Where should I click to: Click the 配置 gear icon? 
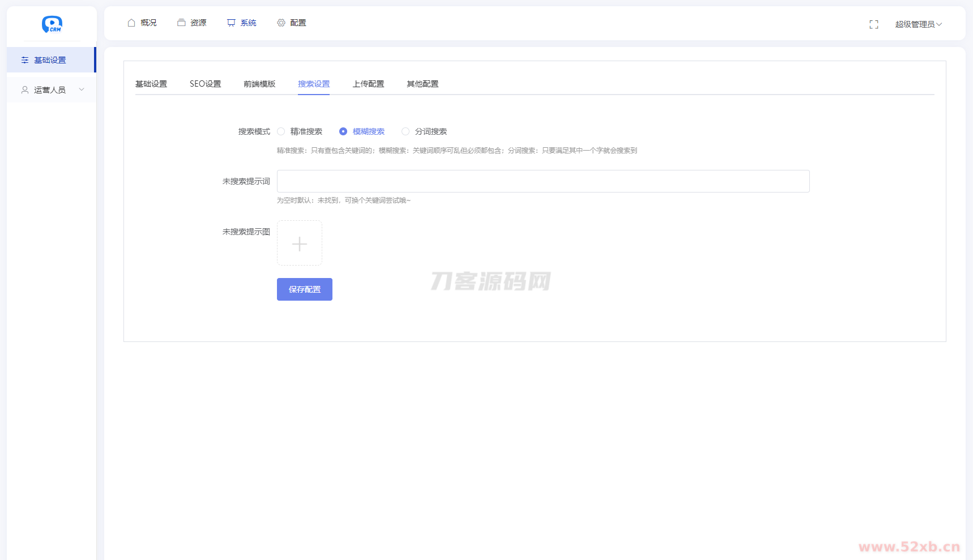pos(281,23)
